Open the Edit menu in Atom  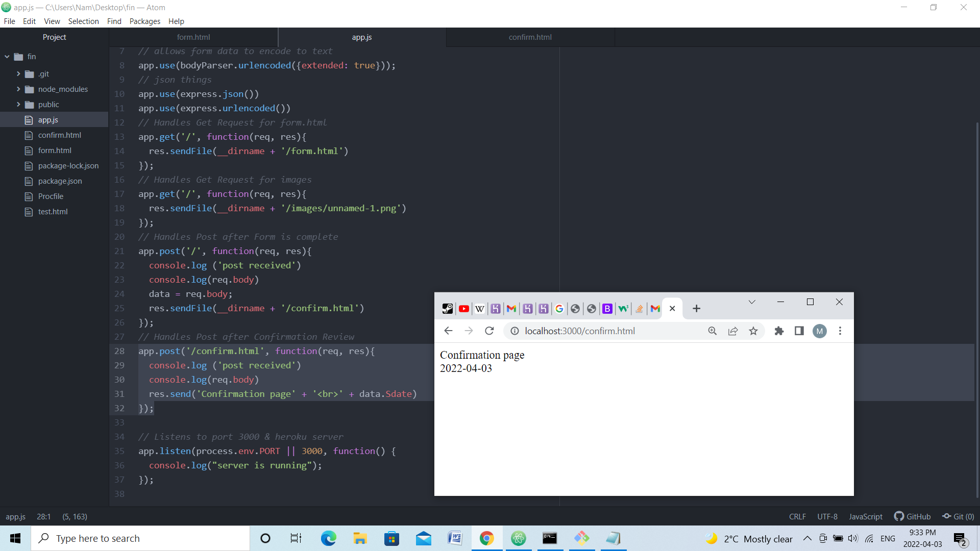(29, 21)
